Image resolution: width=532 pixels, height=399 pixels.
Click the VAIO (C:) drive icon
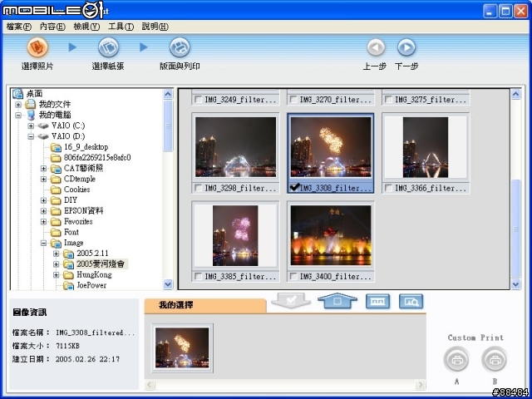(43, 126)
